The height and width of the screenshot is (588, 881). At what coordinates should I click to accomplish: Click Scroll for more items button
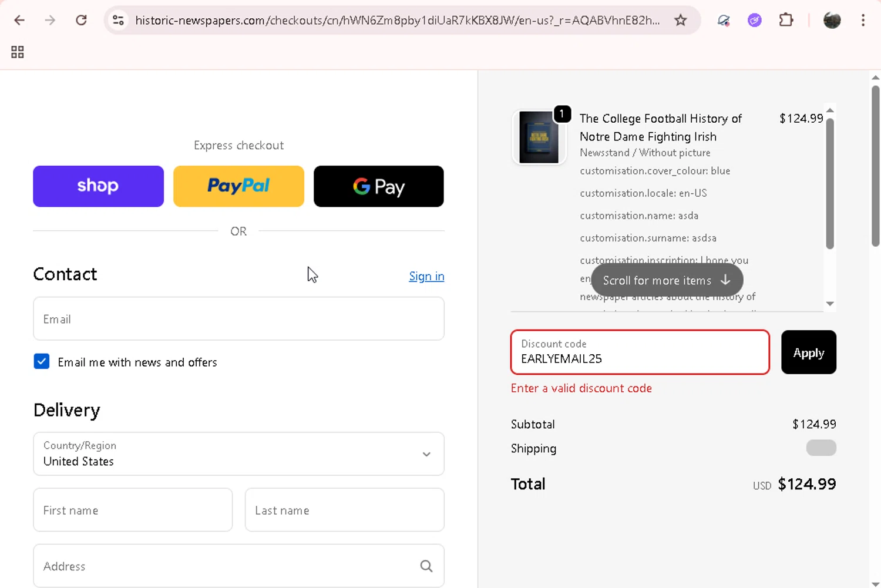click(667, 280)
